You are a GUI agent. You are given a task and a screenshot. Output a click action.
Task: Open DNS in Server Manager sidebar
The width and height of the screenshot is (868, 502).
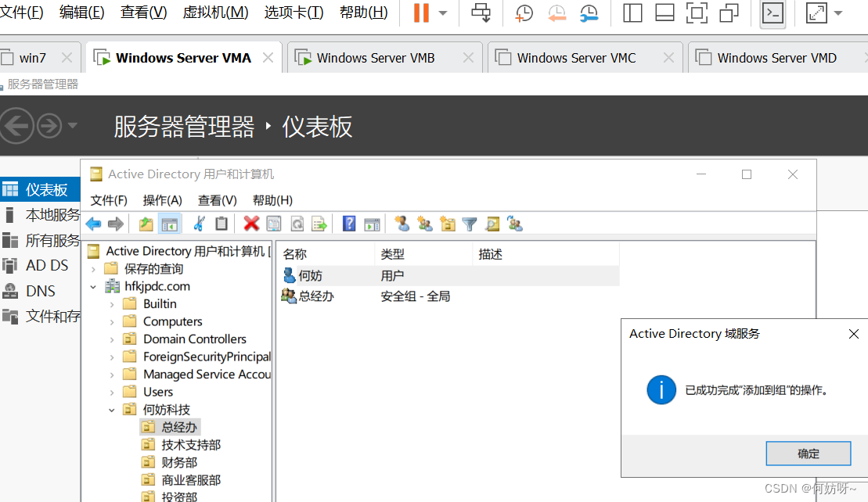tap(40, 291)
